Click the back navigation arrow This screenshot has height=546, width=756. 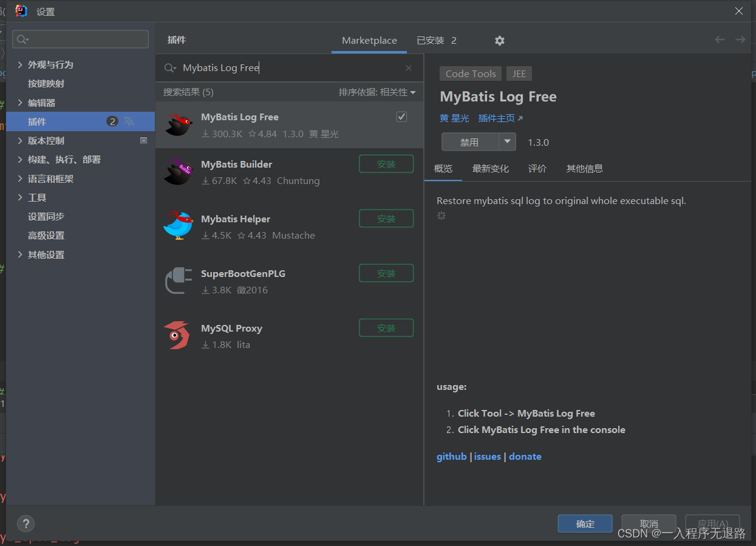[720, 39]
